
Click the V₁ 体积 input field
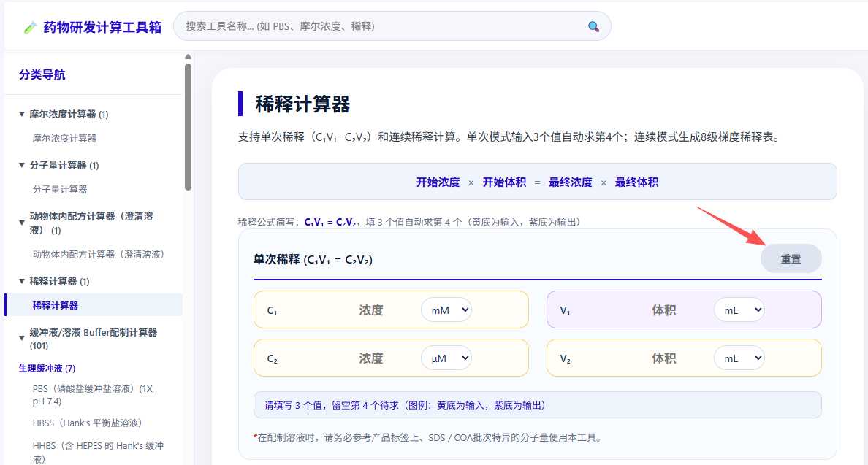click(663, 310)
